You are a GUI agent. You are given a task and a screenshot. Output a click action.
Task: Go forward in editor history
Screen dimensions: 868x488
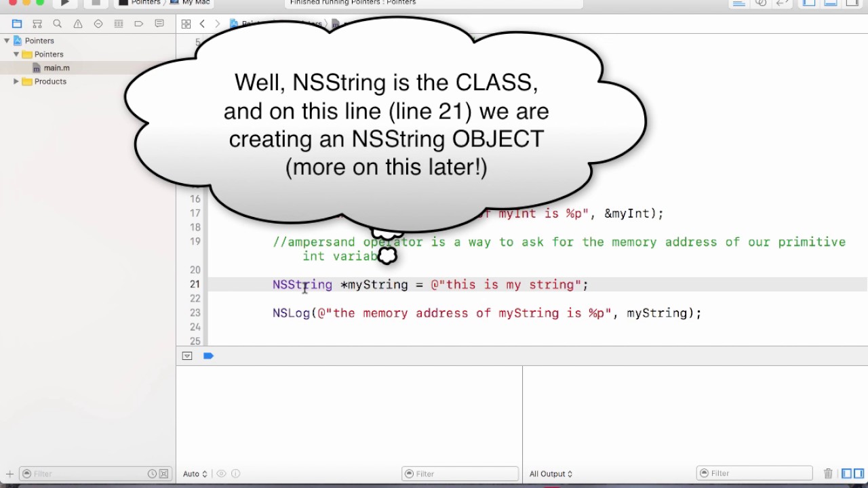coord(217,24)
